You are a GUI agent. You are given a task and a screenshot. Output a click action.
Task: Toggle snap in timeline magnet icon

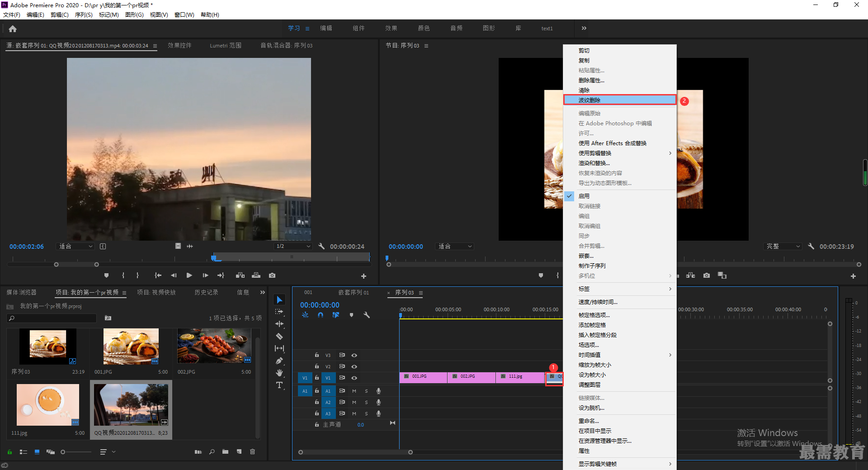[x=321, y=315]
